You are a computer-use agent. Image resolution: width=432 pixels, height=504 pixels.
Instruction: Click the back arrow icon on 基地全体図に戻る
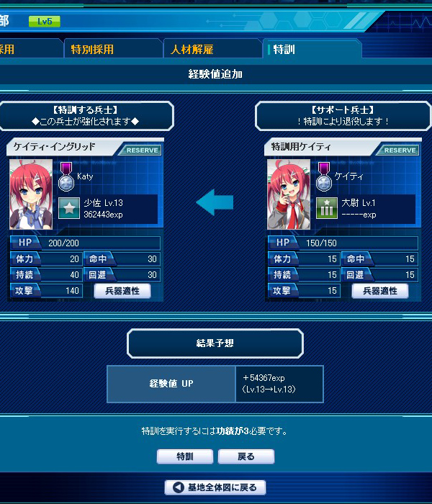178,487
